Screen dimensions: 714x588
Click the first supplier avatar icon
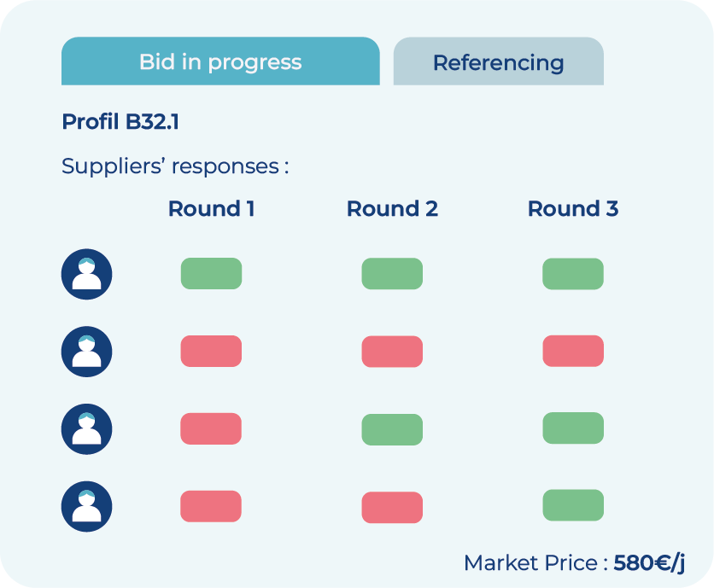pyautogui.click(x=86, y=274)
